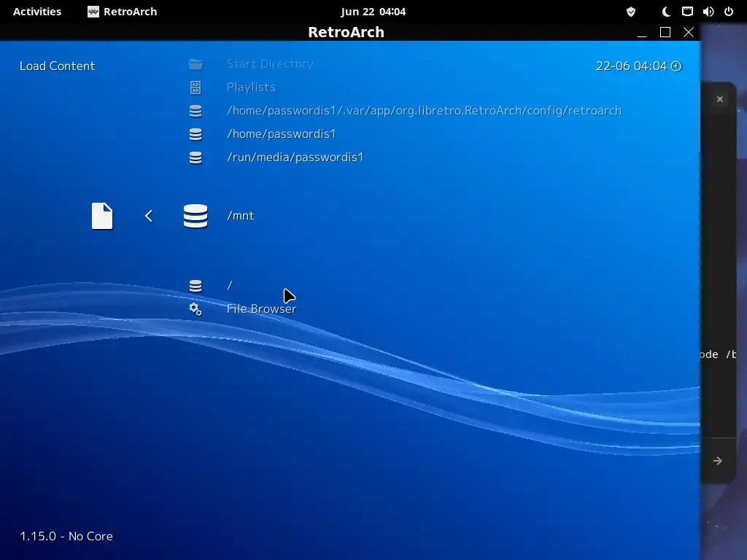The height and width of the screenshot is (560, 747).
Task: Click the shield icon in the system tray
Action: click(631, 12)
